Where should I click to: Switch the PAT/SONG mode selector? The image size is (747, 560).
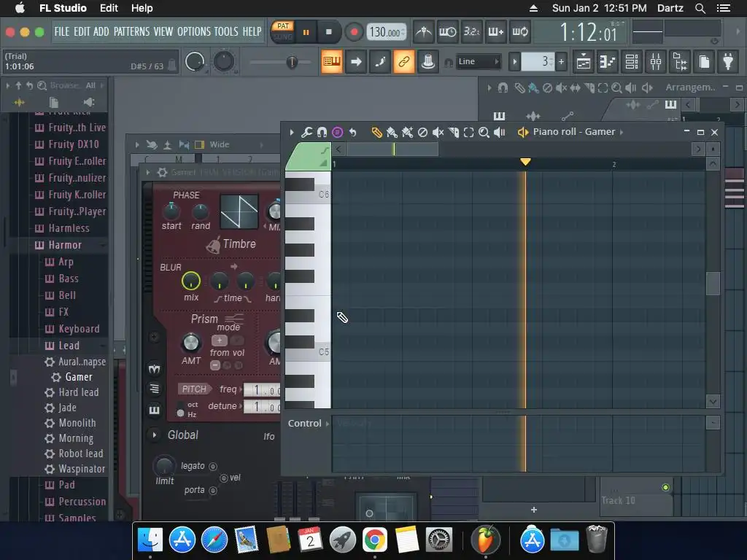tap(283, 31)
